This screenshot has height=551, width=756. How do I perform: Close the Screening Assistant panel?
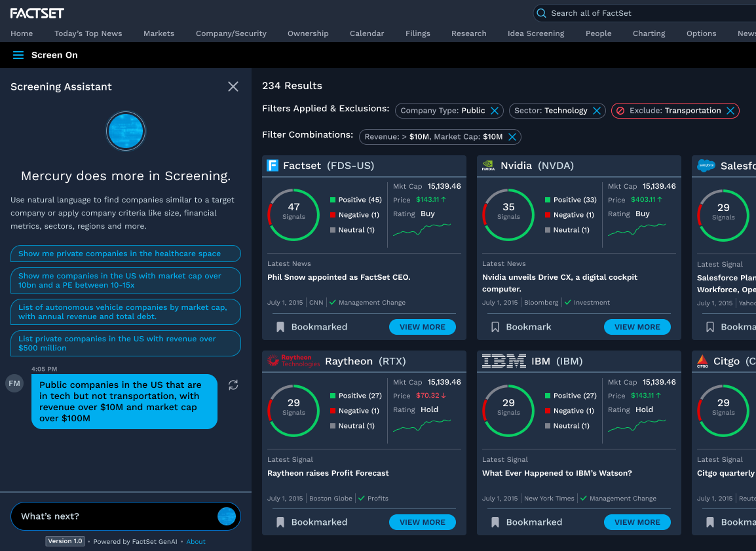click(x=233, y=86)
